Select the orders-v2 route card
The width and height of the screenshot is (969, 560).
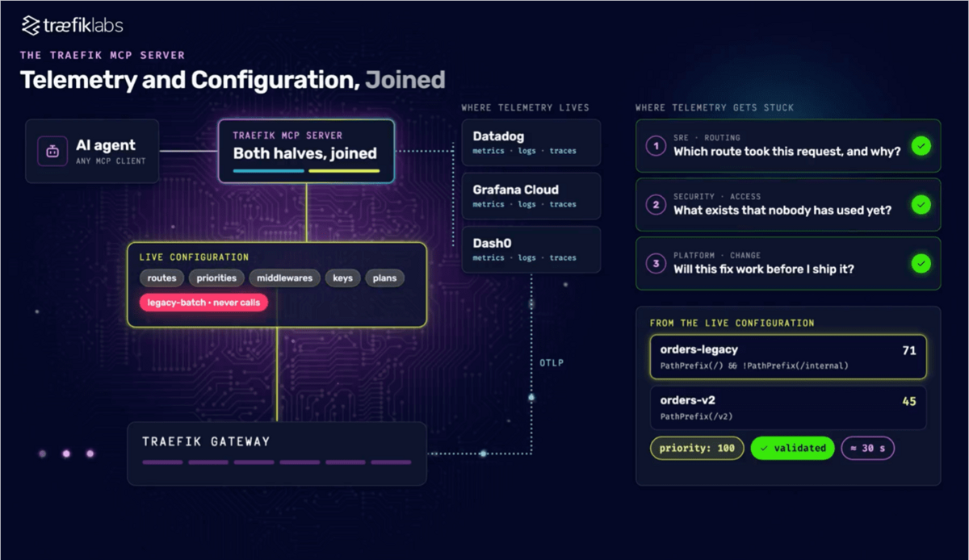click(x=788, y=407)
